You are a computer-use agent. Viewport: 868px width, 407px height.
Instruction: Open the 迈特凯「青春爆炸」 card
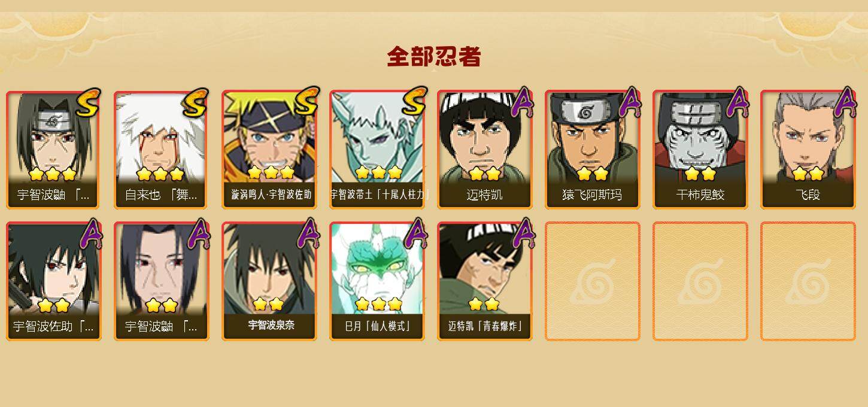pos(484,281)
